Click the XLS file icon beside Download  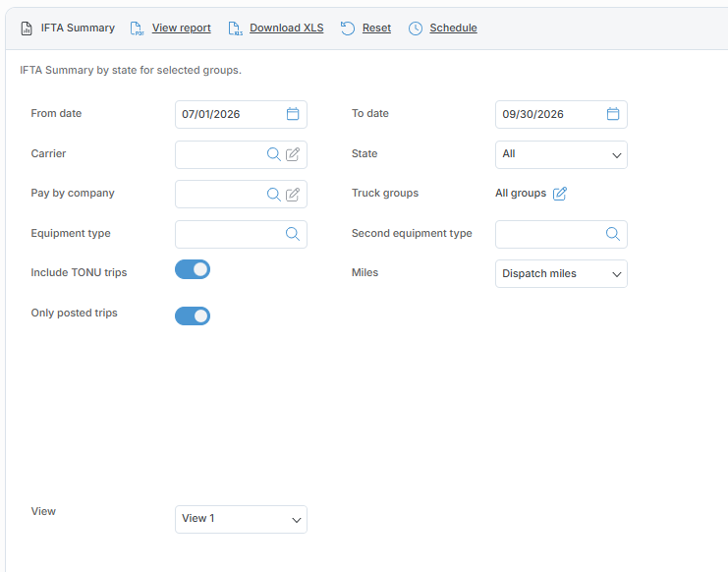(x=235, y=29)
